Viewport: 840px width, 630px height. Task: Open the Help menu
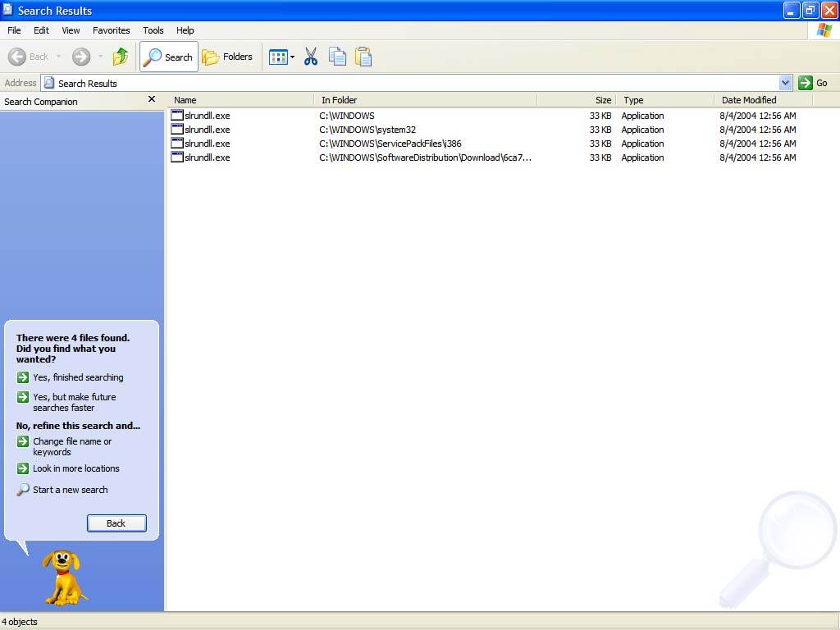(x=185, y=30)
